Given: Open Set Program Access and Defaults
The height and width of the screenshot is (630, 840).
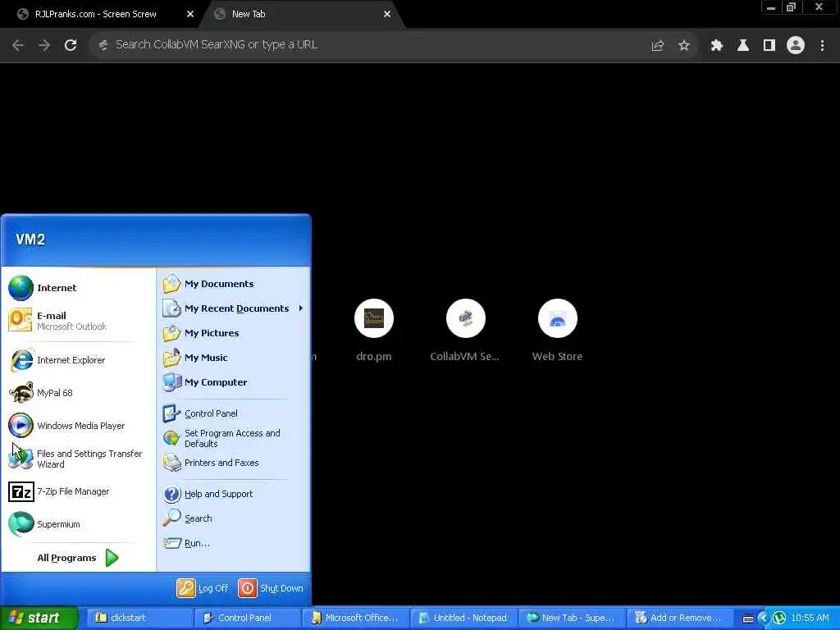Looking at the screenshot, I should [233, 438].
